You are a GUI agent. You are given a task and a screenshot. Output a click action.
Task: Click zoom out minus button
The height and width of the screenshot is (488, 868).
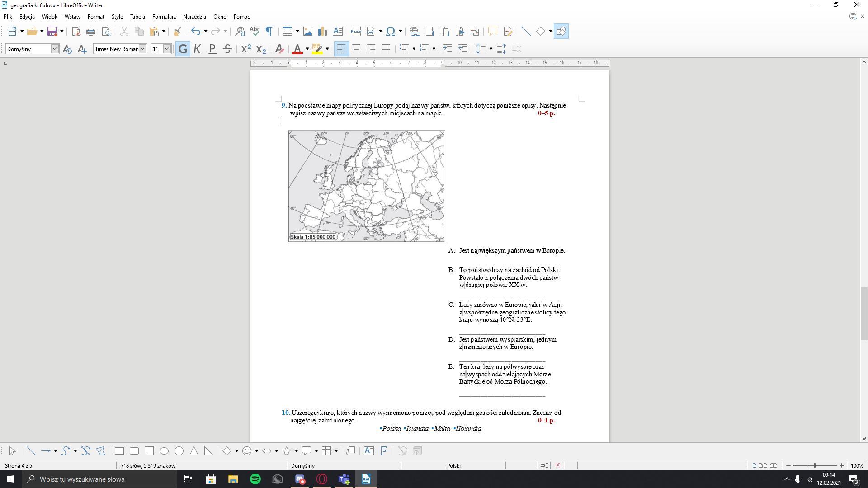788,465
